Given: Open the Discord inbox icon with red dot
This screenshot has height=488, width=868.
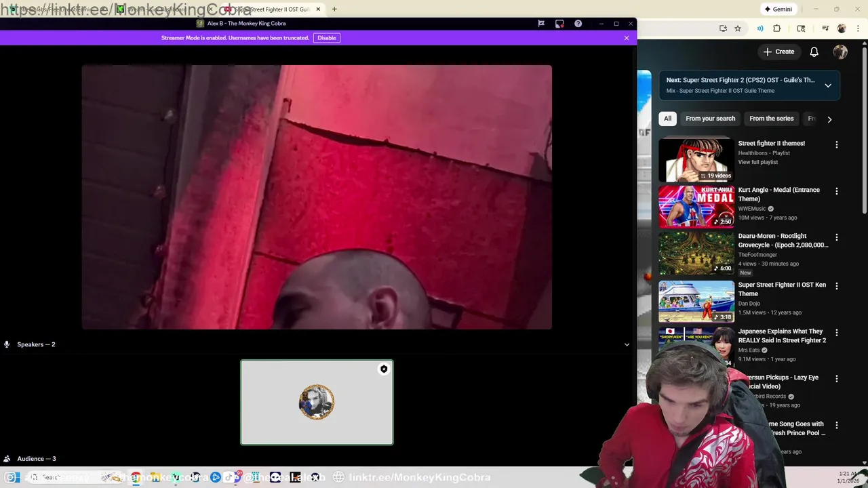Looking at the screenshot, I should 559,24.
